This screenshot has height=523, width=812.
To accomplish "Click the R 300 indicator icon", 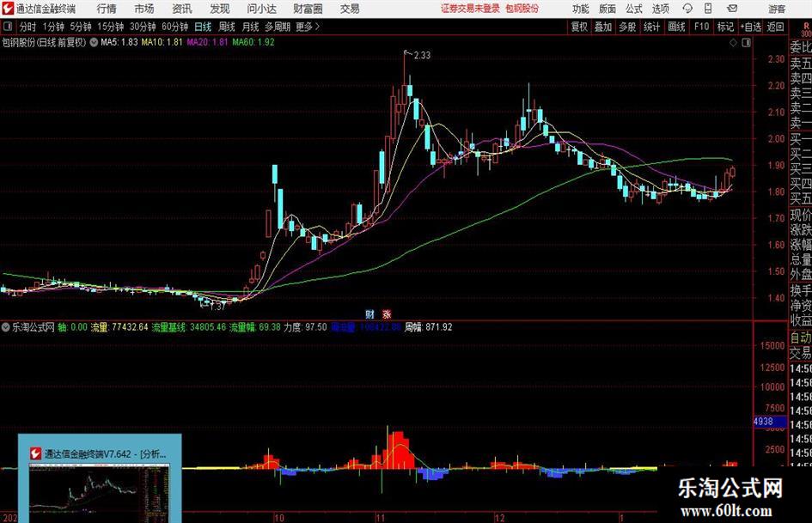I will point(806,29).
